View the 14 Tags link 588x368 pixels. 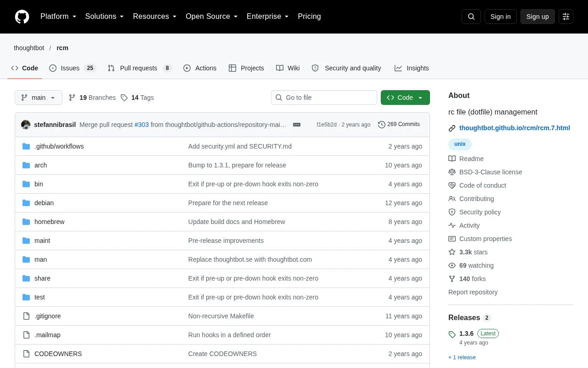point(137,98)
